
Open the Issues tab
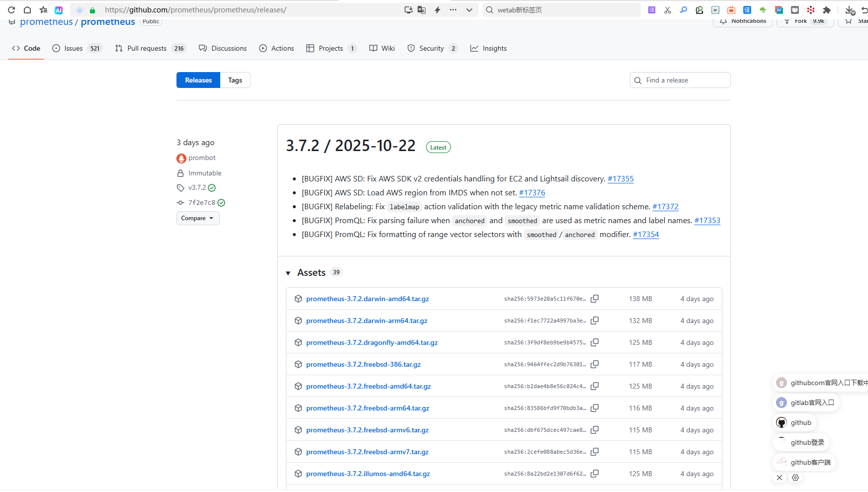click(77, 48)
